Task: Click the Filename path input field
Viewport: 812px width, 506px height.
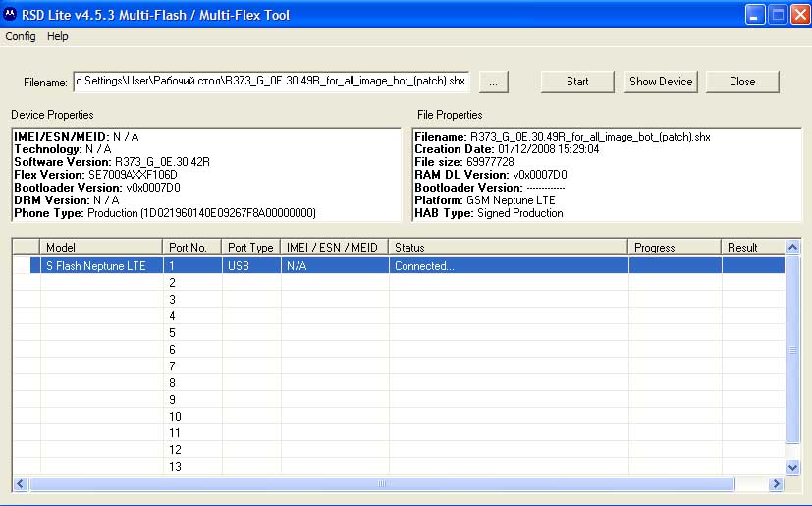Action: 271,82
